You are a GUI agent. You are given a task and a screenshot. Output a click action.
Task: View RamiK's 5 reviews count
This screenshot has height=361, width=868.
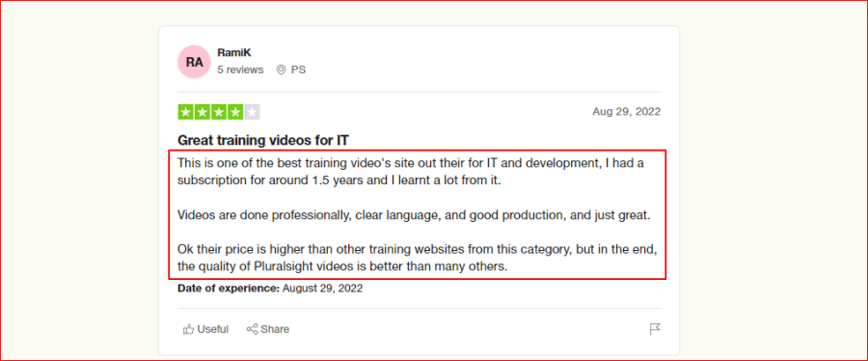pyautogui.click(x=240, y=69)
